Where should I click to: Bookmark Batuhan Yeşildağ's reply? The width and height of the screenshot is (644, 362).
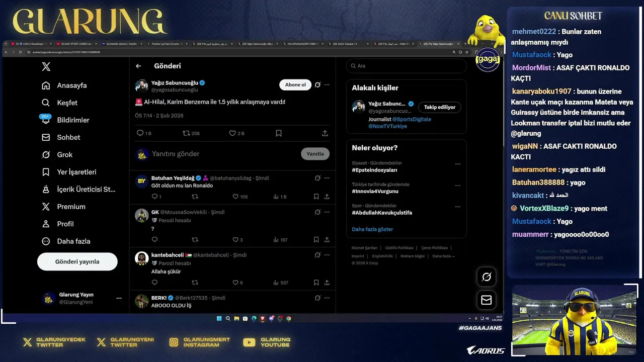[x=316, y=197]
